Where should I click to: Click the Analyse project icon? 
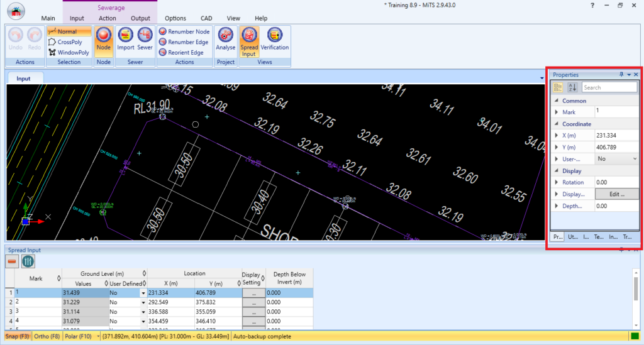[226, 39]
